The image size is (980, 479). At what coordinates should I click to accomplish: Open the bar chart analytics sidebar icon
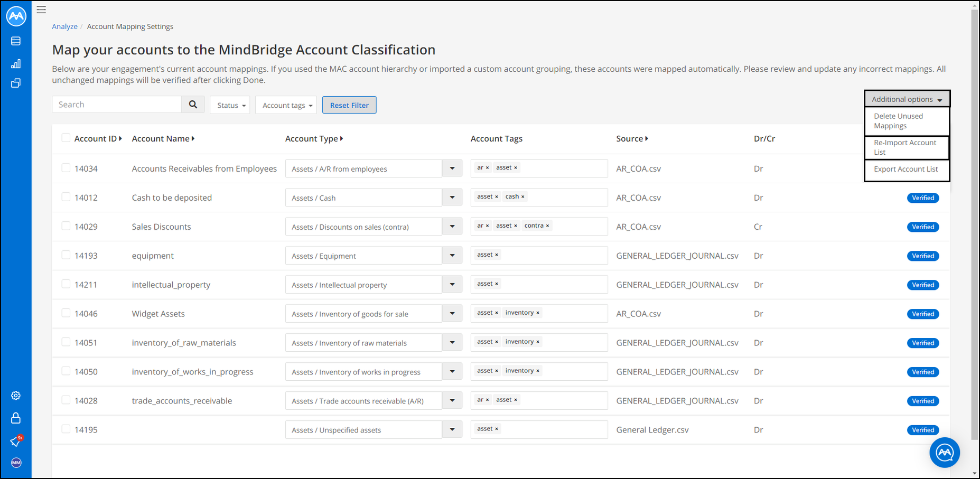point(16,63)
